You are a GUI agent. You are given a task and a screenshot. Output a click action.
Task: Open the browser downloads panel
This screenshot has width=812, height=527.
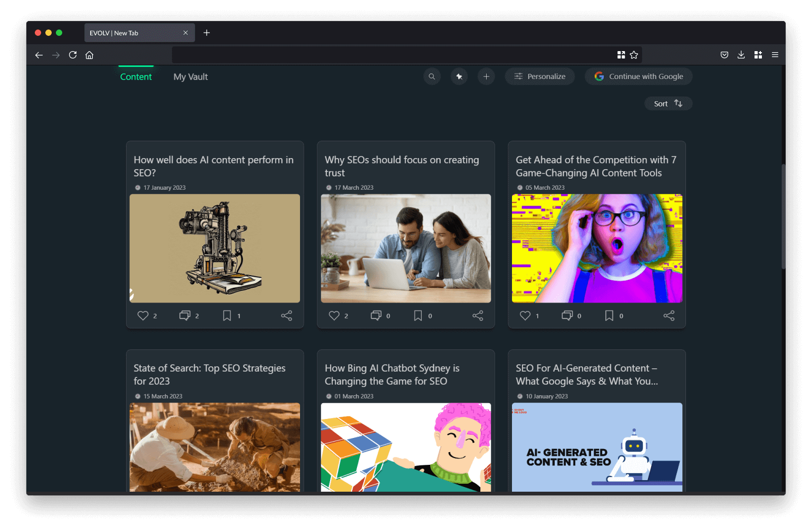pyautogui.click(x=741, y=55)
